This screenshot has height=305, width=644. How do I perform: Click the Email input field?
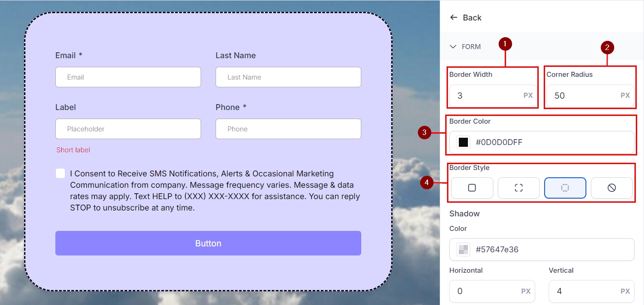click(x=128, y=77)
